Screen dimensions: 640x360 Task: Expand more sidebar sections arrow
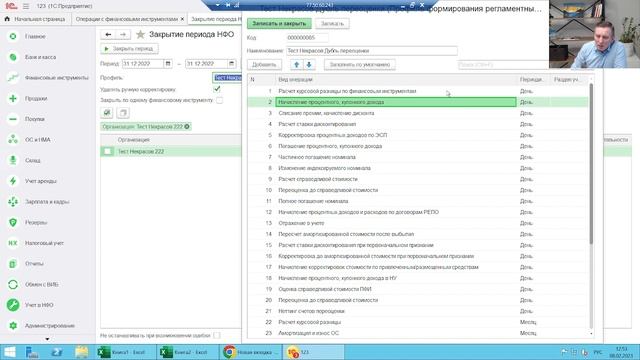pyautogui.click(x=47, y=339)
